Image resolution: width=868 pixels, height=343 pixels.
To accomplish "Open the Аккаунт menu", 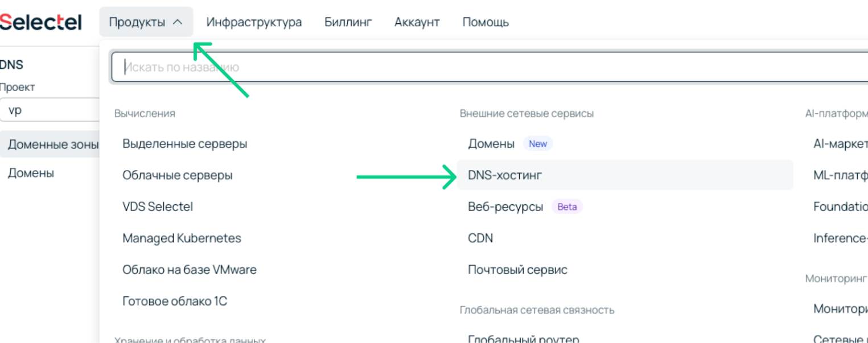I will coord(417,22).
